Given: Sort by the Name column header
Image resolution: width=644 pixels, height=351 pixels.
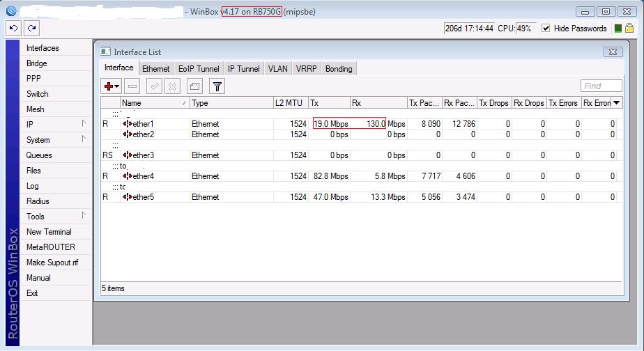Looking at the screenshot, I should tap(155, 102).
